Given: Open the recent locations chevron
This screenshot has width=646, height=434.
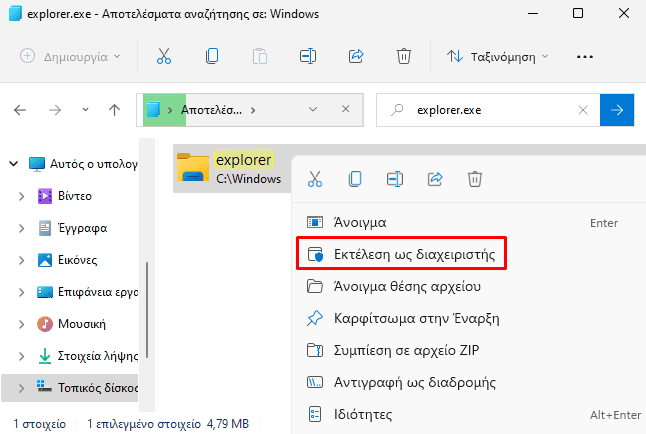Looking at the screenshot, I should 85,110.
